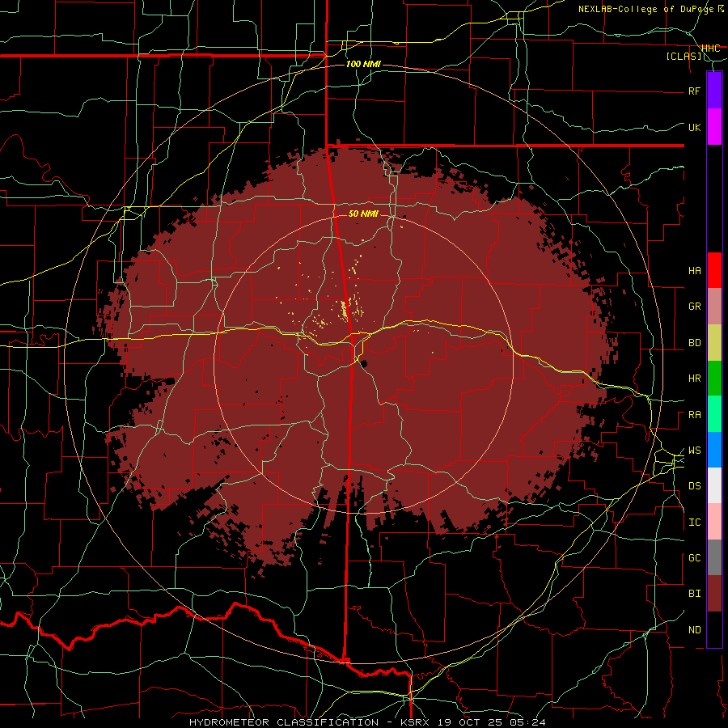
Task: Click the black radar site dot at center
Action: [x=364, y=363]
